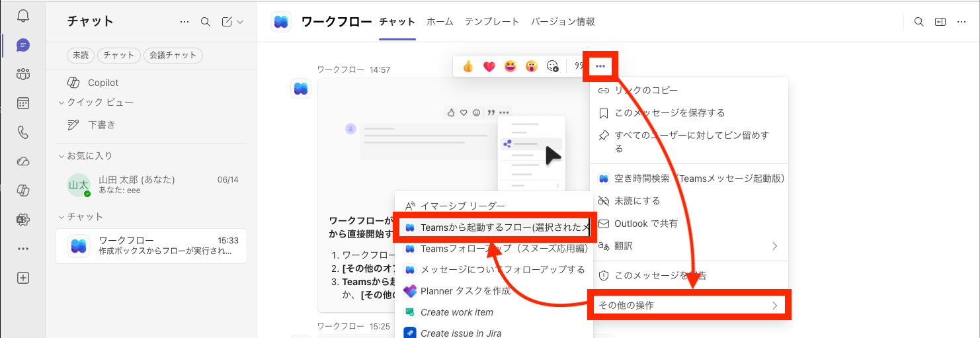React with heart emoji
980x338 pixels.
pyautogui.click(x=489, y=66)
